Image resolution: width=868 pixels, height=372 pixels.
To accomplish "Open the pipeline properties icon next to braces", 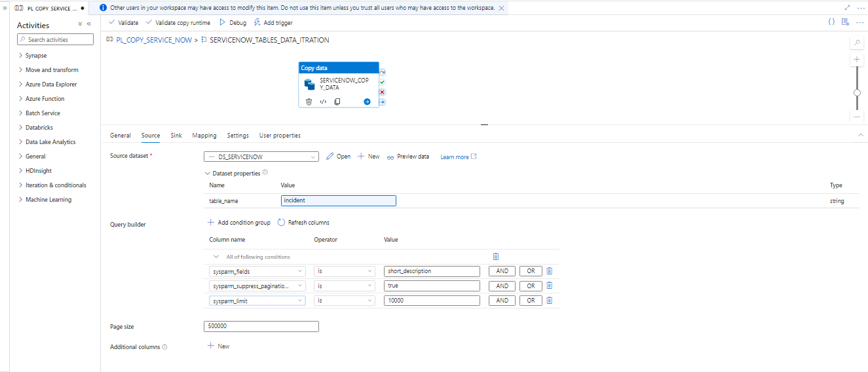I will coord(845,22).
